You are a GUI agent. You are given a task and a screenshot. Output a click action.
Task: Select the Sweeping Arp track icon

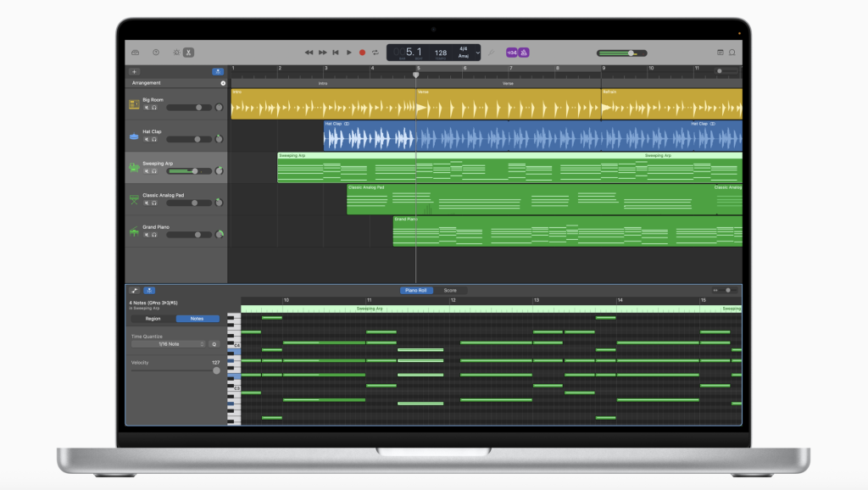[133, 169]
